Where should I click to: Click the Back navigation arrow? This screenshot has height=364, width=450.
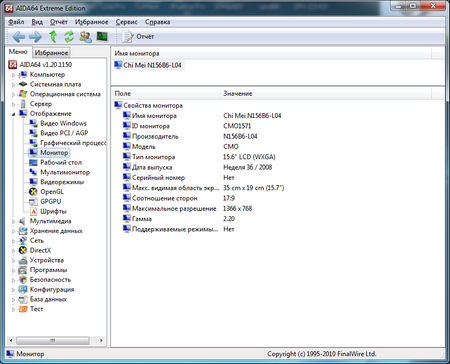pos(19,37)
